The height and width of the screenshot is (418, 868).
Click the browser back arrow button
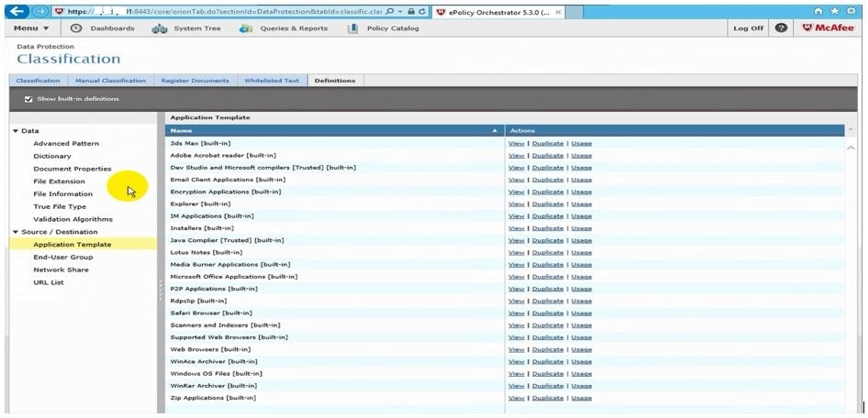(16, 11)
